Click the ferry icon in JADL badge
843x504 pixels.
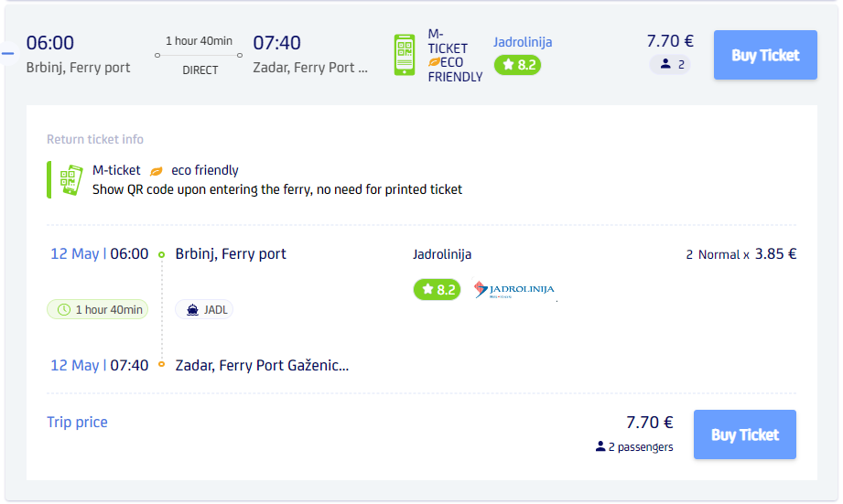click(192, 310)
